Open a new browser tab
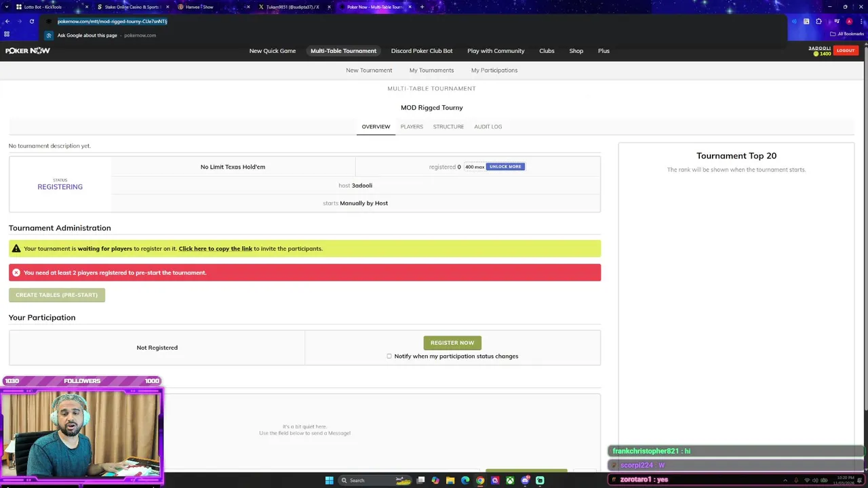Viewport: 868px width, 488px height. [422, 7]
